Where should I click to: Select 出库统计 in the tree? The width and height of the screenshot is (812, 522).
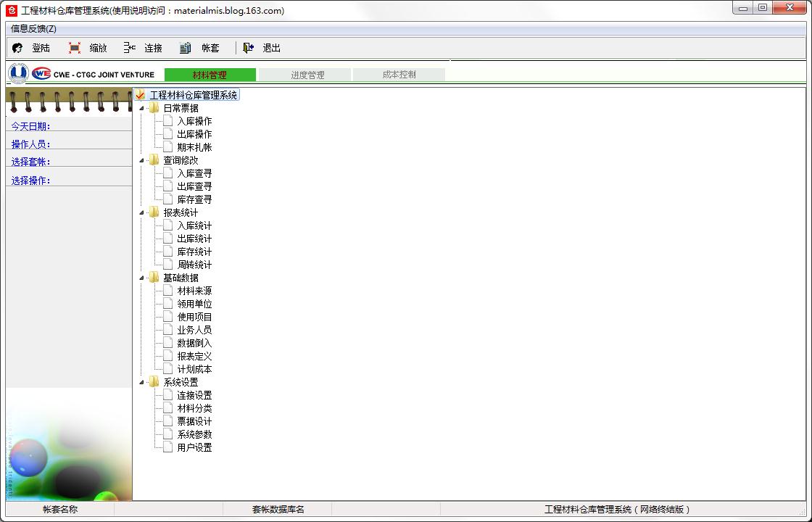pyautogui.click(x=194, y=239)
